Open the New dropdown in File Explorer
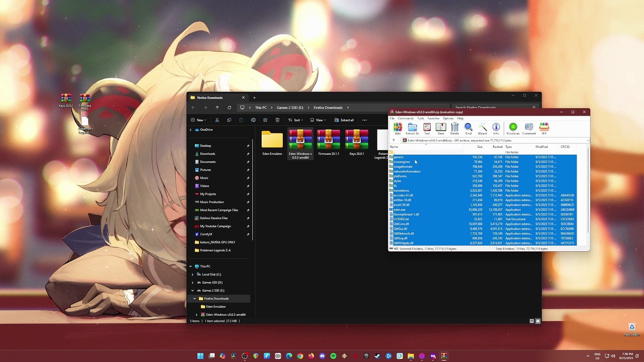644x362 pixels. pyautogui.click(x=199, y=120)
